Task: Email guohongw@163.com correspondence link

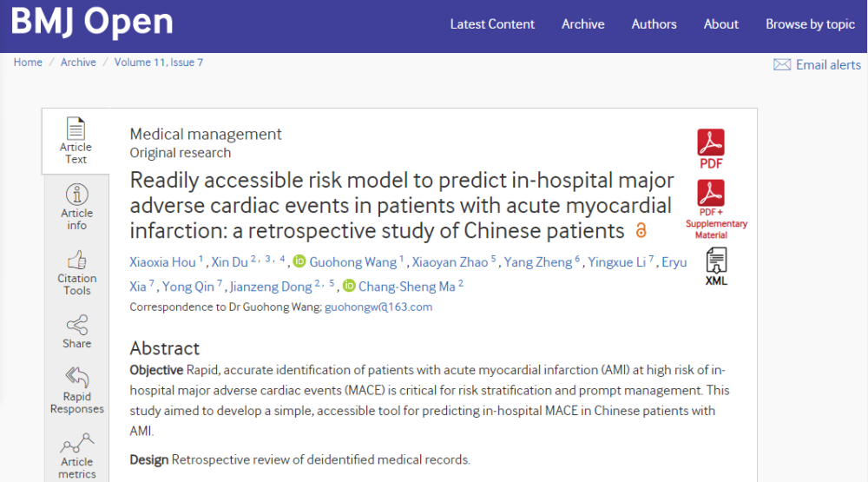Action: 378,307
